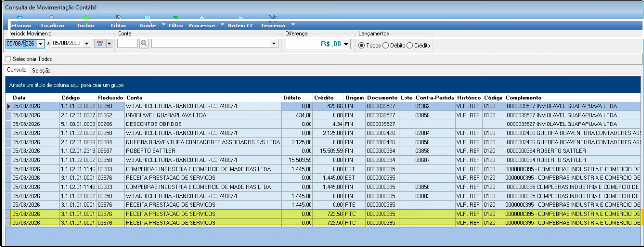Click the row indicator arrow of first row

coord(8,106)
